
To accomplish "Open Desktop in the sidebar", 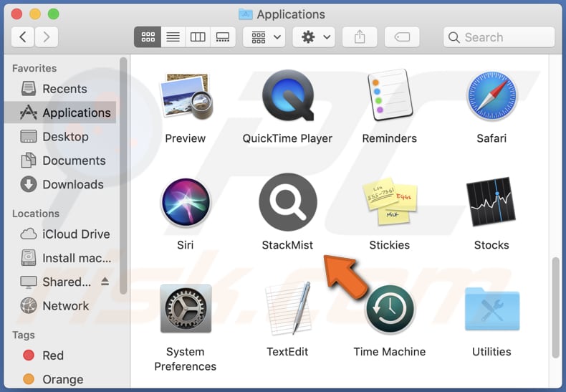I will [x=60, y=136].
